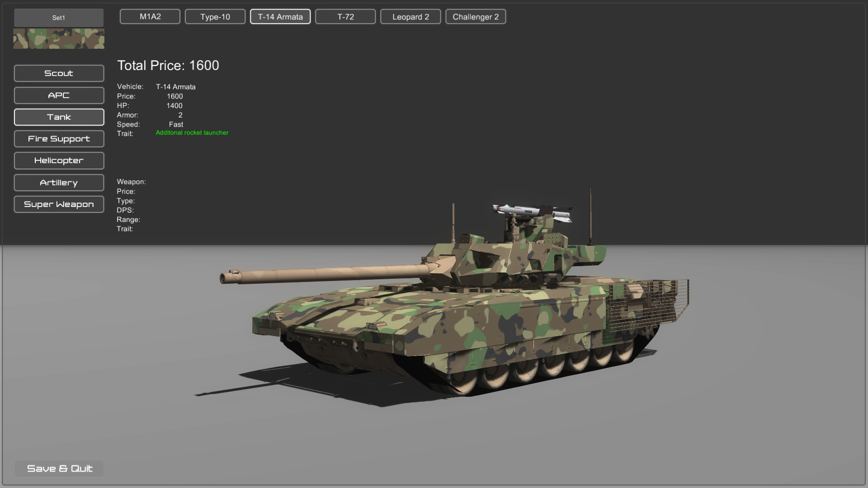Click the Total Price heading

pyautogui.click(x=168, y=66)
